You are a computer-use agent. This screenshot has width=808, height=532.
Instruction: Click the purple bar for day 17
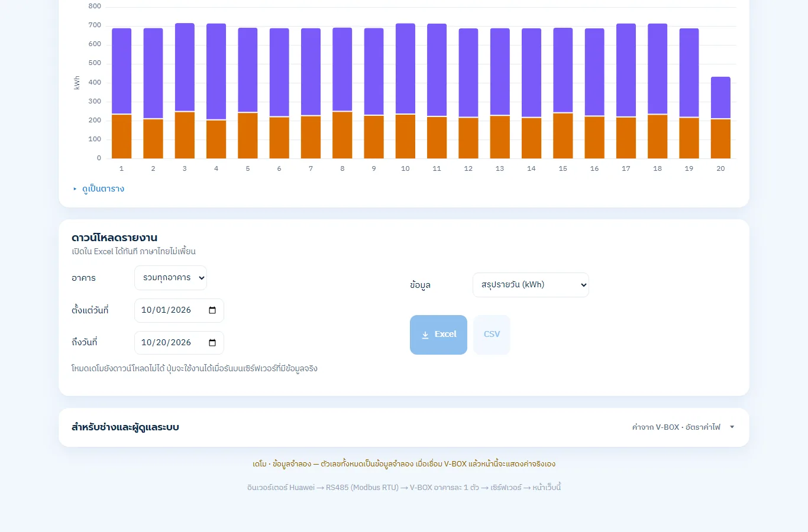pos(626,70)
